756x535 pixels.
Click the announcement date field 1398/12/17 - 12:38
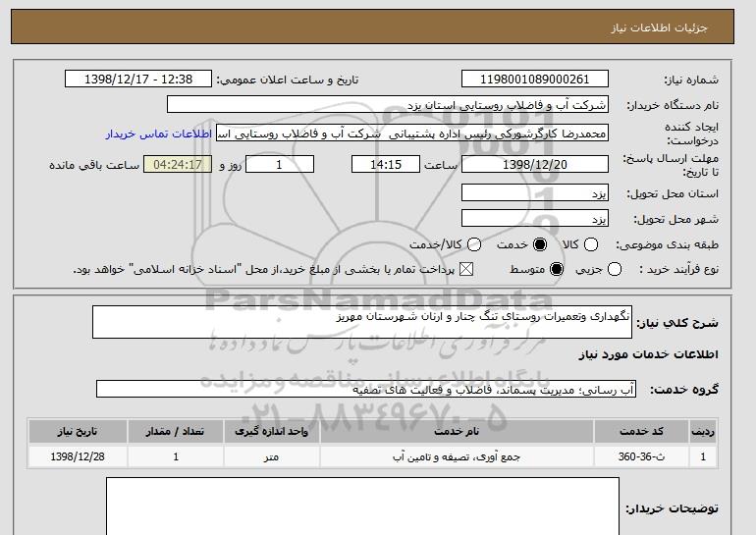pos(138,80)
